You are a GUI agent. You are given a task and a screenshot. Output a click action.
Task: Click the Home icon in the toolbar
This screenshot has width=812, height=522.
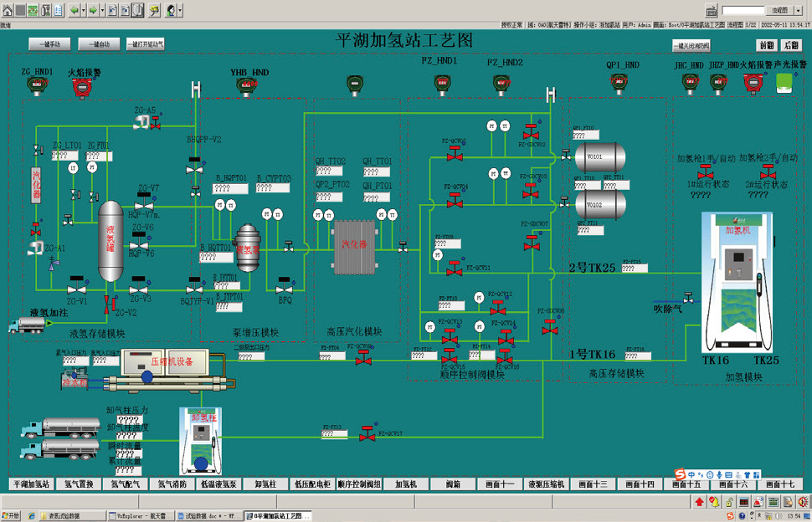7,10
